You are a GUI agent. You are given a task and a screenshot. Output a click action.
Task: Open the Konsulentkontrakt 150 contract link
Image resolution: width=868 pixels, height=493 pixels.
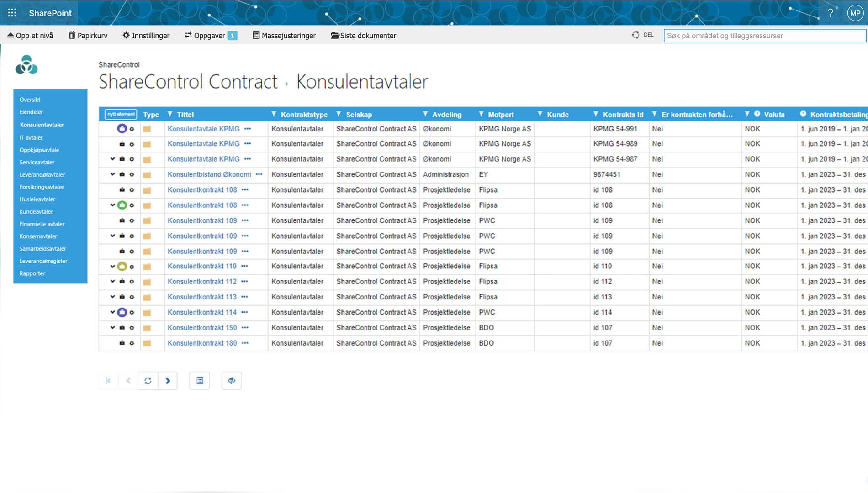click(x=201, y=327)
